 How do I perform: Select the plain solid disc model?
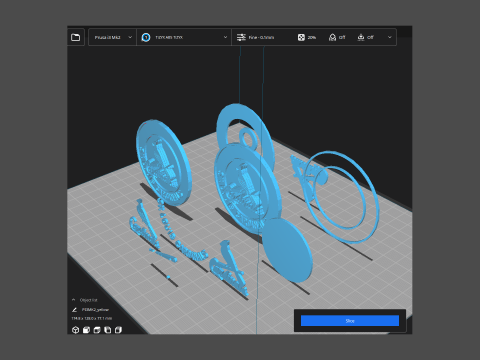point(287,250)
